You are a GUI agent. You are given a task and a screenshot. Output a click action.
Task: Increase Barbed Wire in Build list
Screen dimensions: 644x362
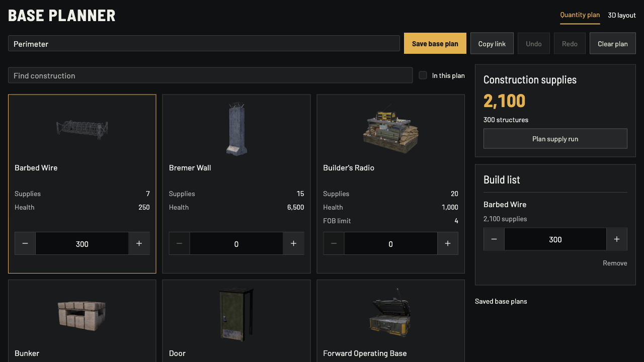617,239
